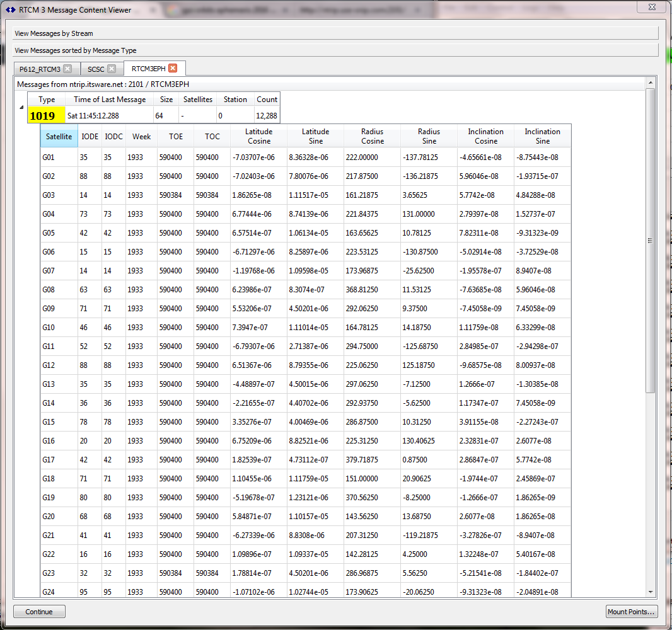
Task: Select satellite G13 row
Action: (306, 384)
